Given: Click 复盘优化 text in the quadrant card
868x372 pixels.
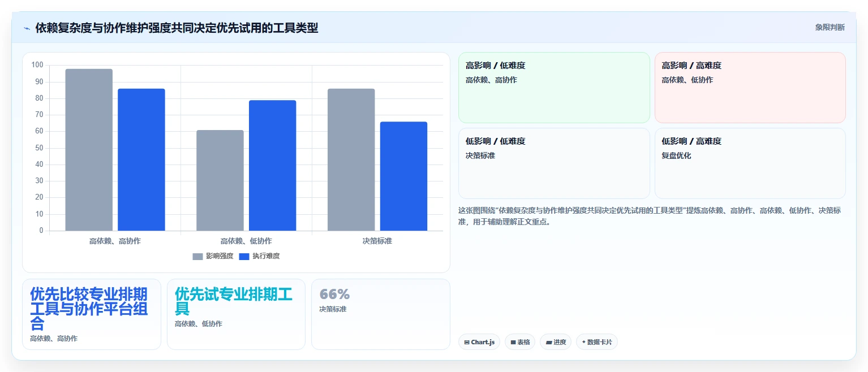Looking at the screenshot, I should [676, 155].
